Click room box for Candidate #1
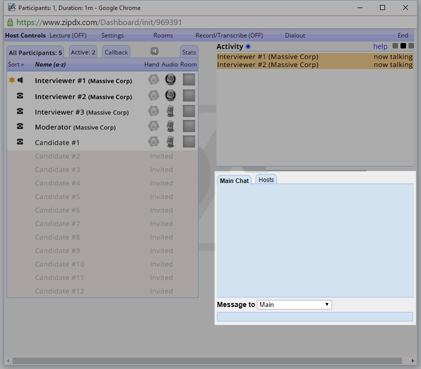 pyautogui.click(x=189, y=141)
